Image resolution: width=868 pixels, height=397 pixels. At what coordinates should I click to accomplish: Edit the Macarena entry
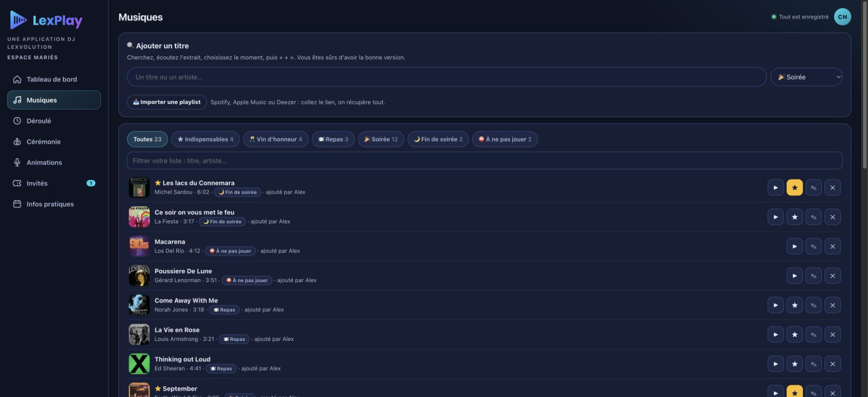[x=814, y=246]
